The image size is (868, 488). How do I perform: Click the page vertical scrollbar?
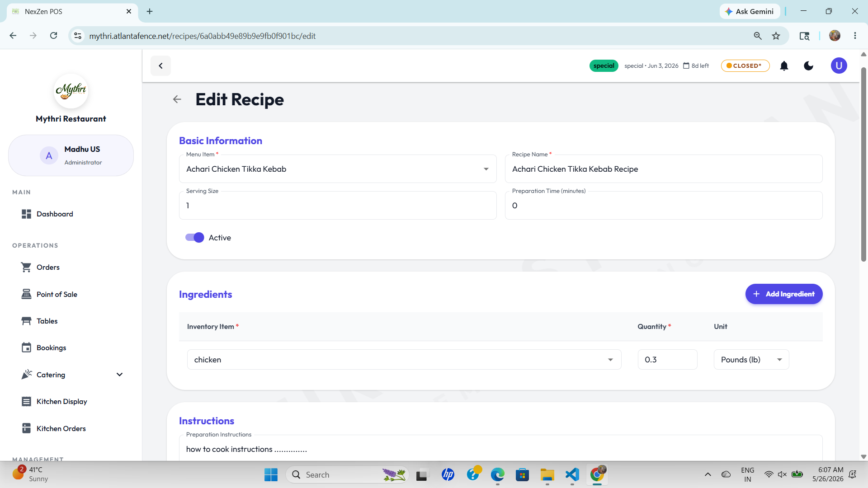tap(863, 164)
